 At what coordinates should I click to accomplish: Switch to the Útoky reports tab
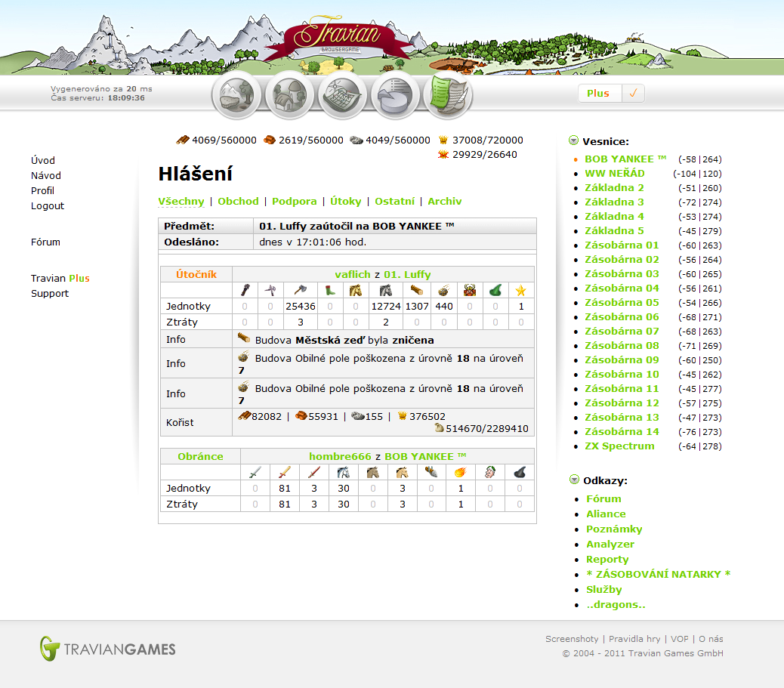point(345,201)
